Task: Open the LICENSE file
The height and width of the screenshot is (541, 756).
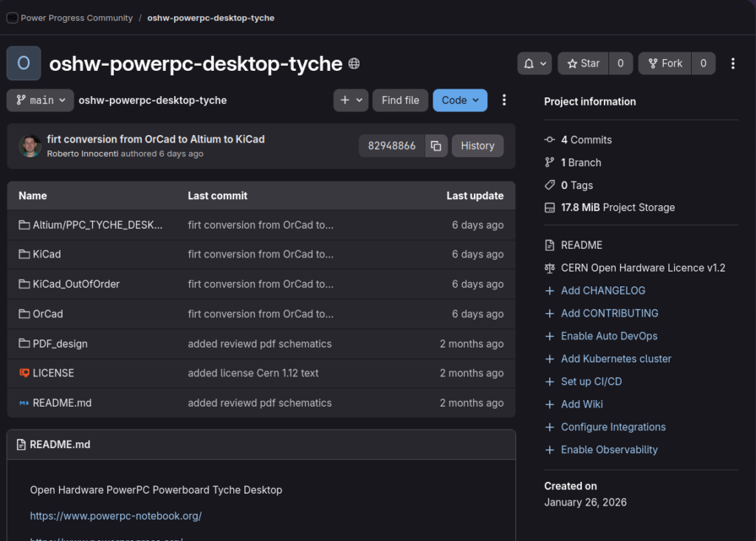Action: [53, 373]
